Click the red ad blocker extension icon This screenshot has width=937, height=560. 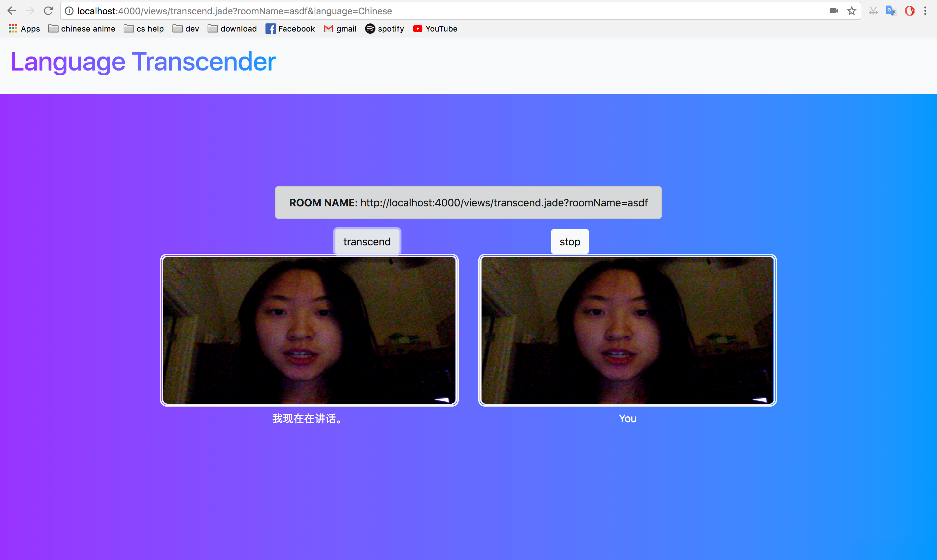click(909, 11)
